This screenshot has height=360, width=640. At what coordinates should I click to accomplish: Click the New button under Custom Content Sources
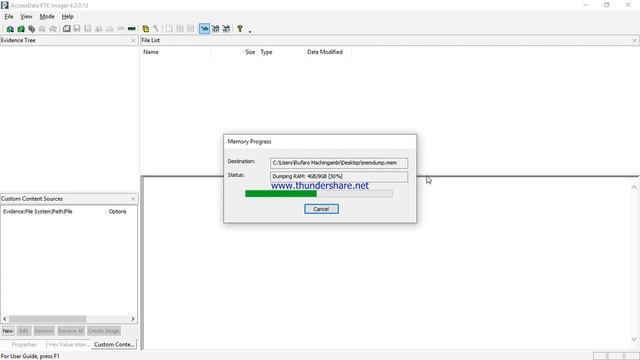pos(8,331)
